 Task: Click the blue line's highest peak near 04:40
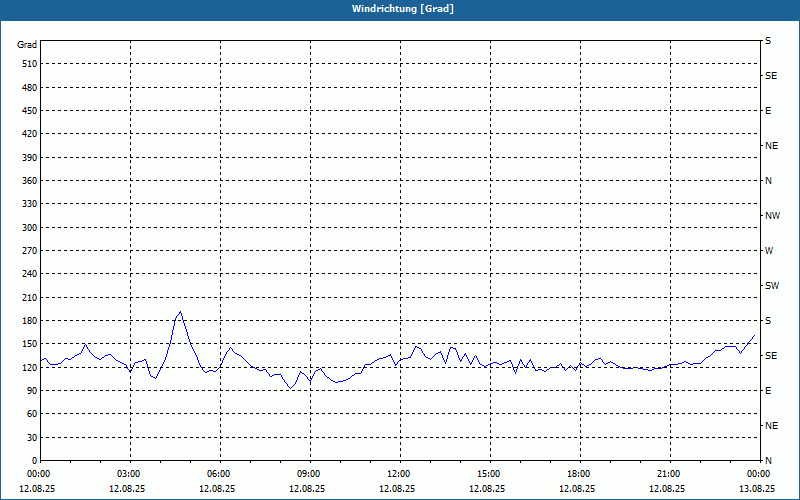[180, 312]
